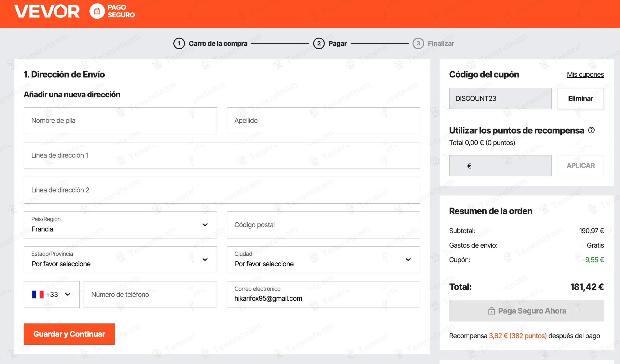Click the Código del cupón heading
This screenshot has width=620, height=364.
pyautogui.click(x=484, y=74)
